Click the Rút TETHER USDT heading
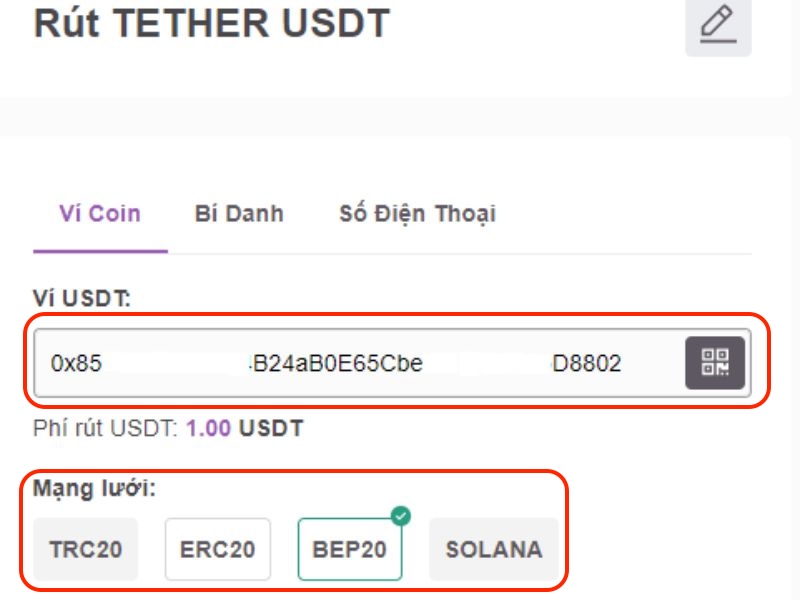The image size is (800, 600). [212, 22]
